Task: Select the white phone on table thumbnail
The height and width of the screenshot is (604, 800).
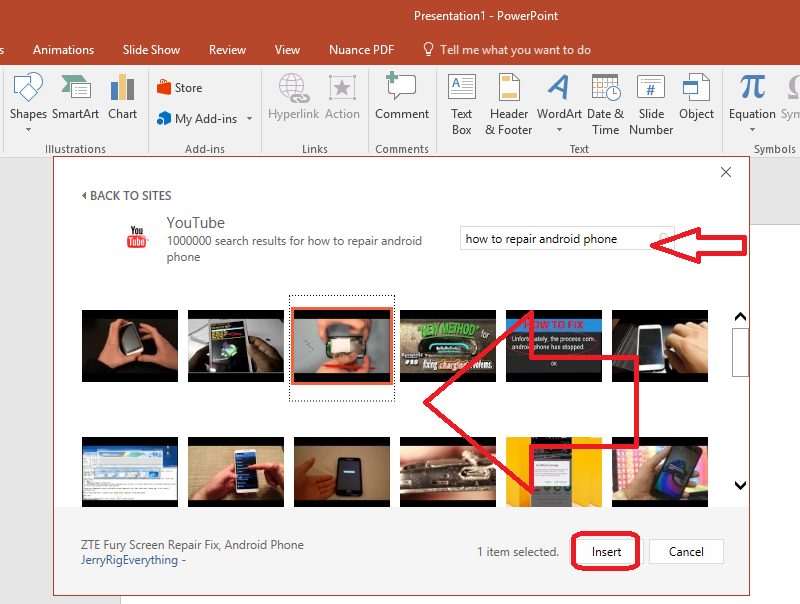Action: [660, 346]
